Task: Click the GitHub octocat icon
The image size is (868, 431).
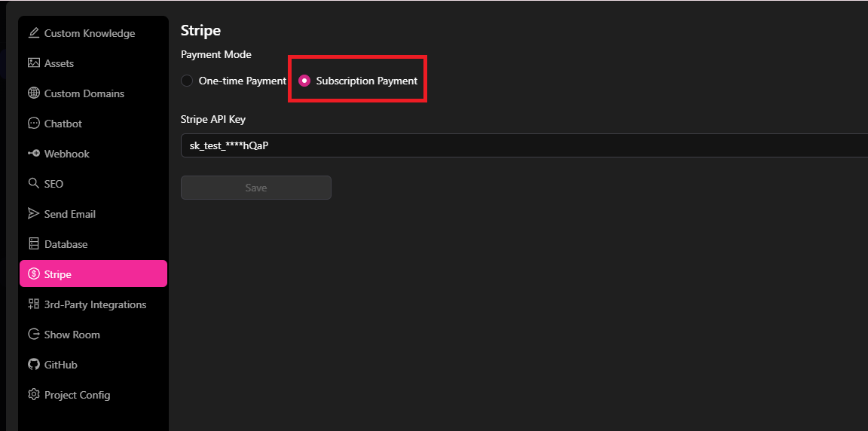Action: pos(33,365)
